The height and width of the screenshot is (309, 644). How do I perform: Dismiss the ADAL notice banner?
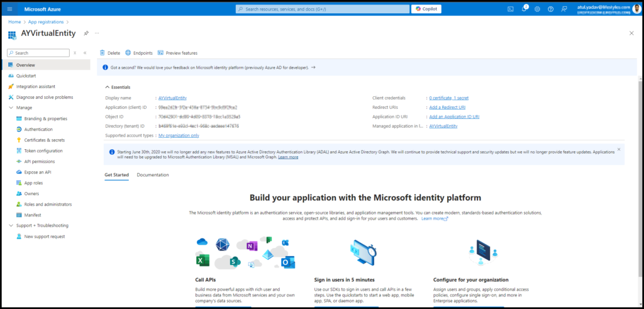[619, 149]
